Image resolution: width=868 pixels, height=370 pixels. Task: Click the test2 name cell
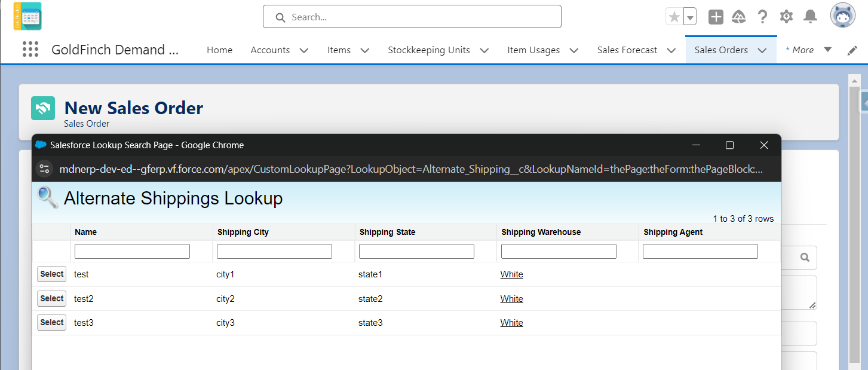click(x=84, y=299)
